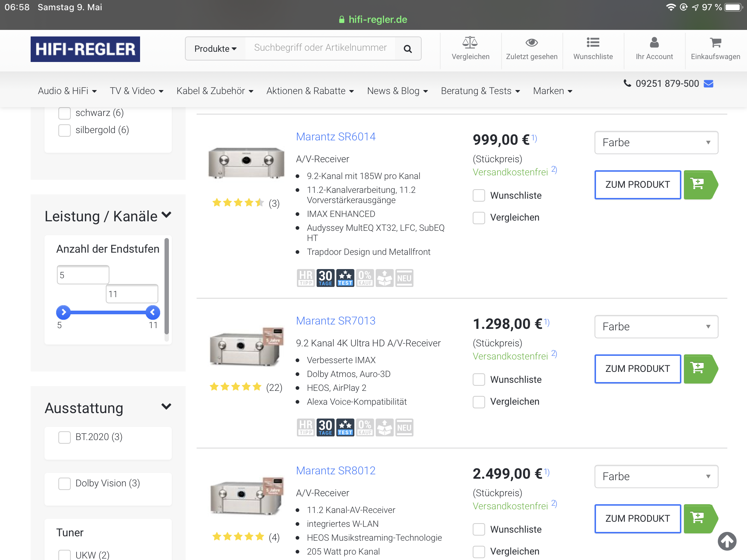Screen dimensions: 747x560
Task: Check Wunschliste for Marantz SR7013
Action: click(x=479, y=380)
